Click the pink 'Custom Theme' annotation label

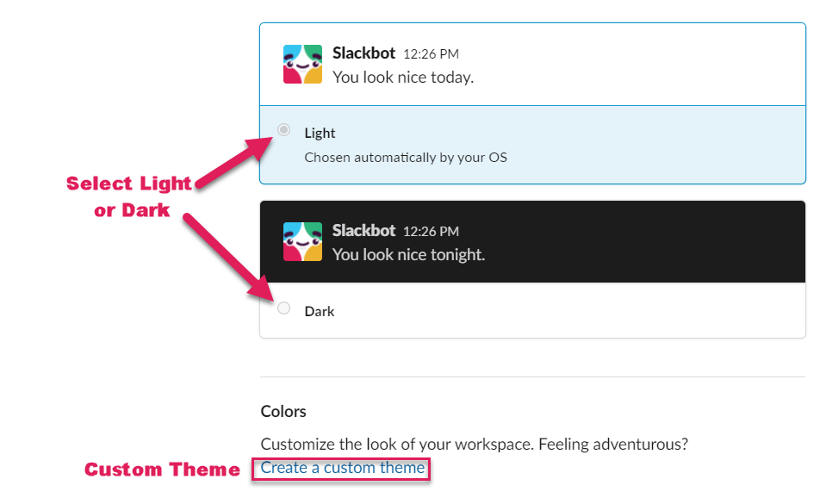(x=162, y=469)
